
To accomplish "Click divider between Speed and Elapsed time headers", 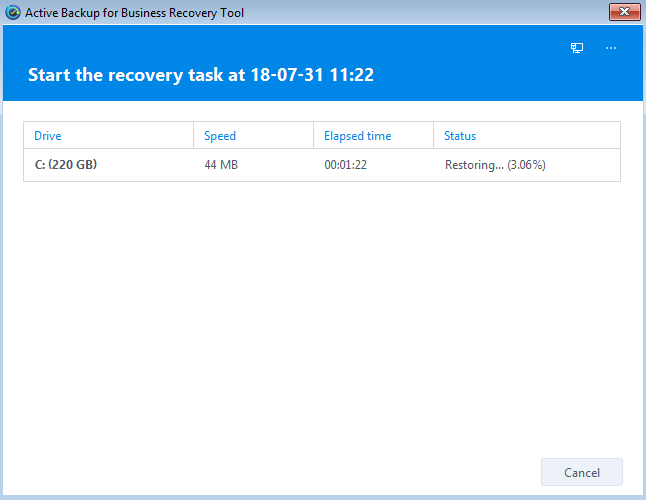I will pyautogui.click(x=313, y=136).
